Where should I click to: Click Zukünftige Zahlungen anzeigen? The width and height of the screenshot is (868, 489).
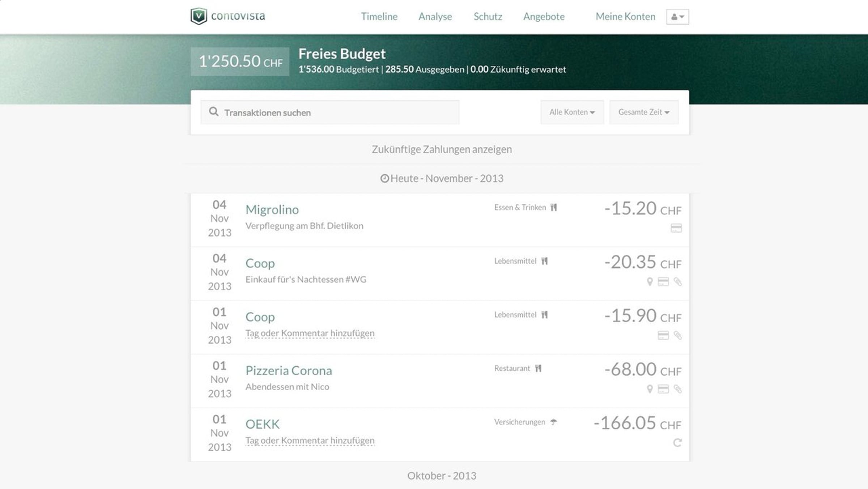click(x=442, y=149)
